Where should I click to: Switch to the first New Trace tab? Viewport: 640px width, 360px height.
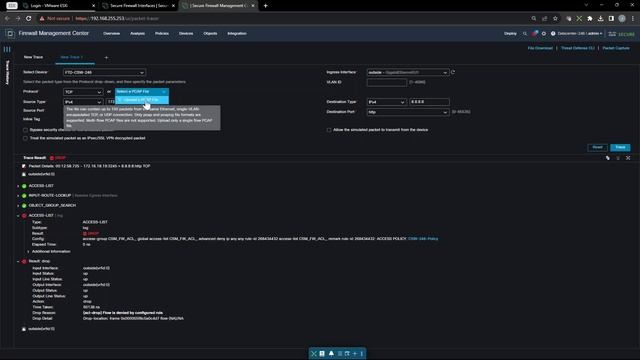tap(33, 57)
